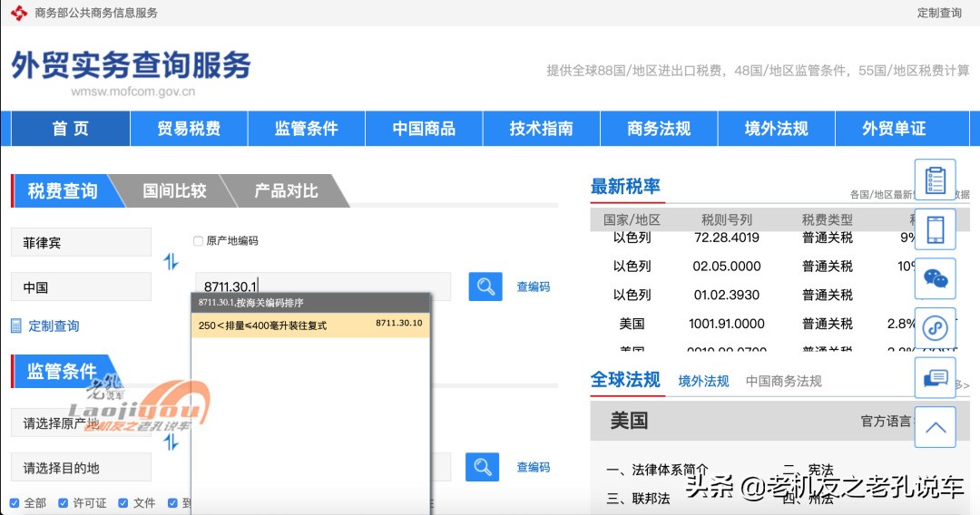The width and height of the screenshot is (980, 515).
Task: Switch to 税费查询 tab
Action: (x=63, y=190)
